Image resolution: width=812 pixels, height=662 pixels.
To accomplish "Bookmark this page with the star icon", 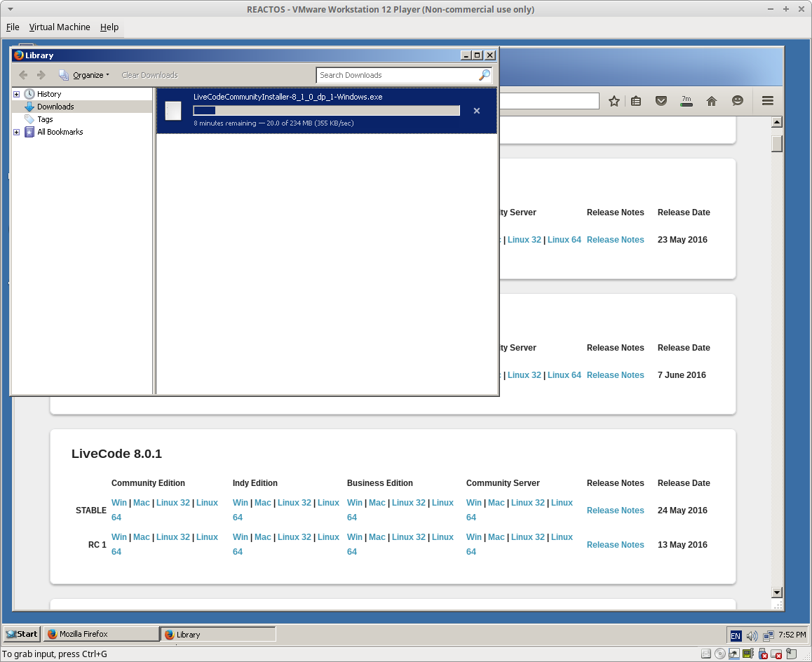I will point(614,101).
